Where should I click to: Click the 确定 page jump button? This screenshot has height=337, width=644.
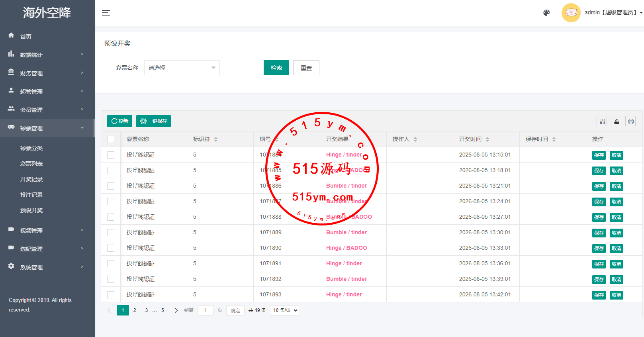(x=235, y=311)
